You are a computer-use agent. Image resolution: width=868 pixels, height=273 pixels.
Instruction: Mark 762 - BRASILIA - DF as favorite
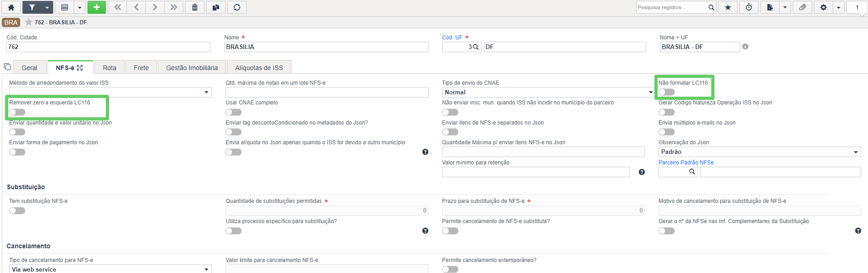click(x=28, y=22)
